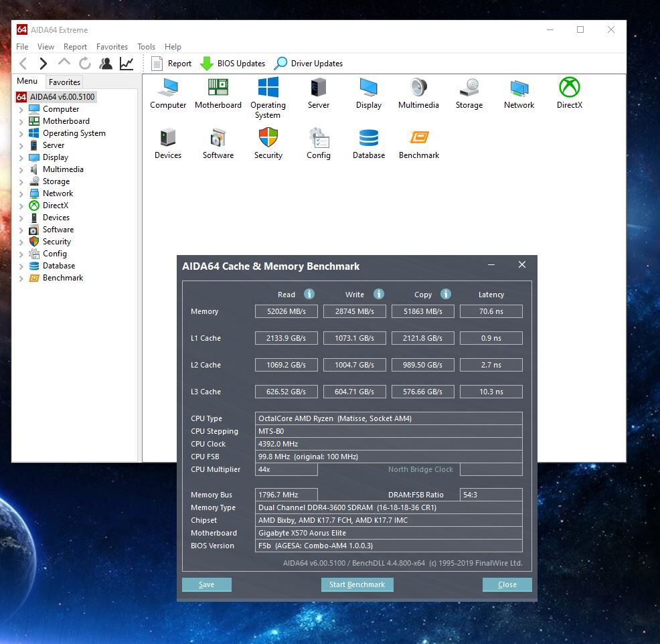The height and width of the screenshot is (644, 660).
Task: Open the Benchmark category icon
Action: coord(419,143)
